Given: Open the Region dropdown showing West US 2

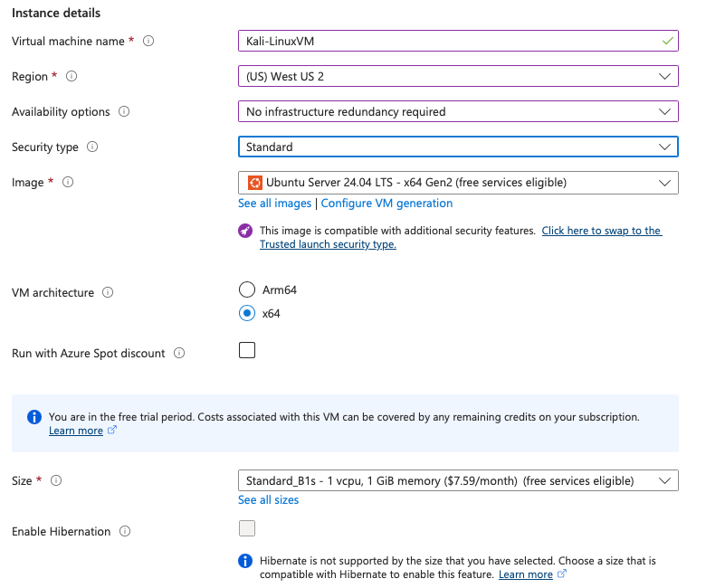Looking at the screenshot, I should pyautogui.click(x=458, y=76).
